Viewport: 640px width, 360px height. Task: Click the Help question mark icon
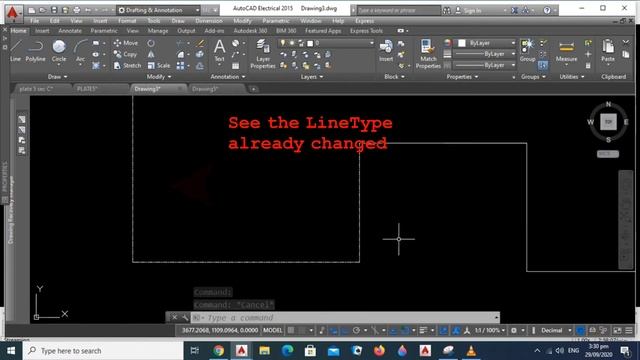[x=547, y=10]
